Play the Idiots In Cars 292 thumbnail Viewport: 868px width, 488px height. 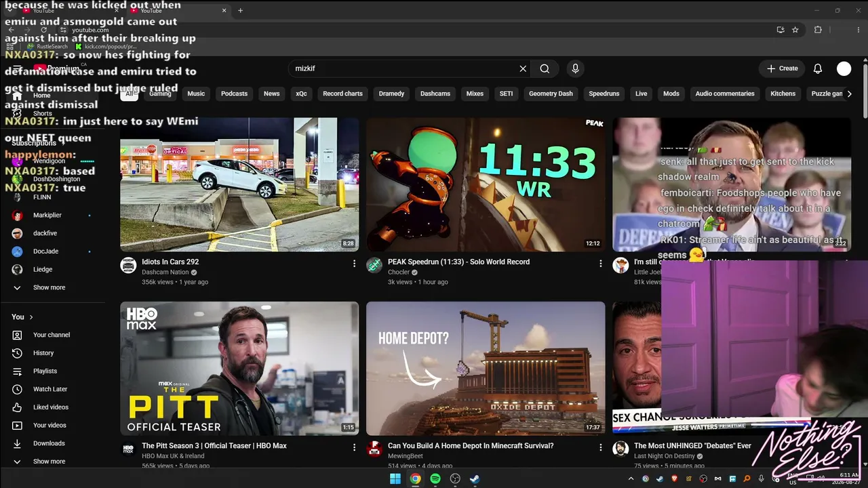(239, 184)
